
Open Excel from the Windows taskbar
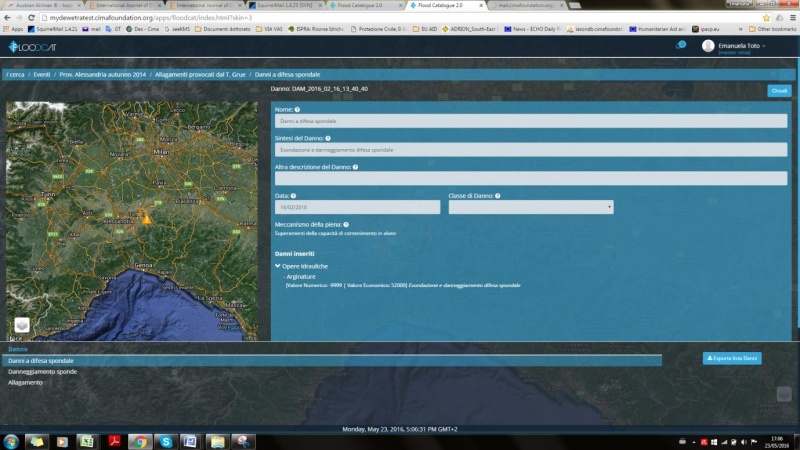87,441
